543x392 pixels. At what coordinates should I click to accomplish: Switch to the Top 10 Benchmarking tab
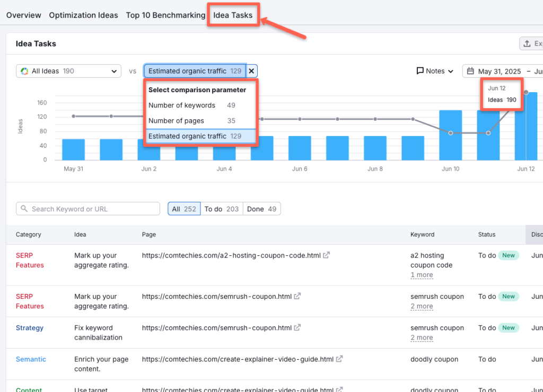(x=165, y=15)
